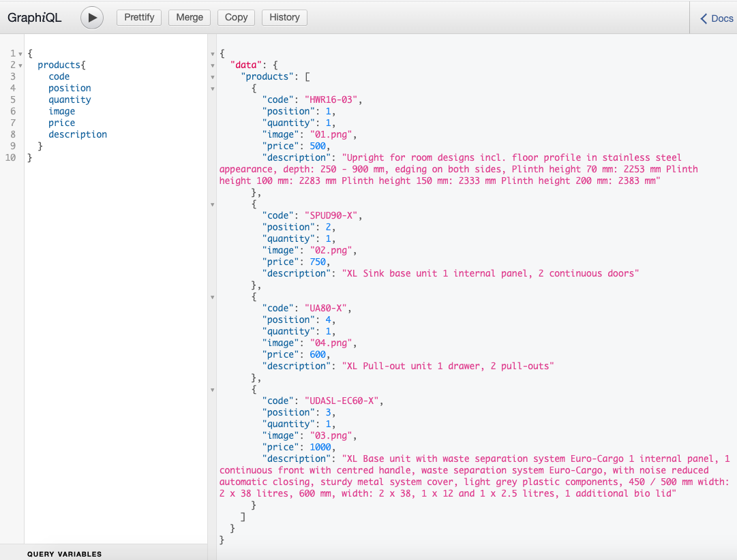The image size is (737, 560).
Task: Click the price field in the query editor
Action: [61, 123]
